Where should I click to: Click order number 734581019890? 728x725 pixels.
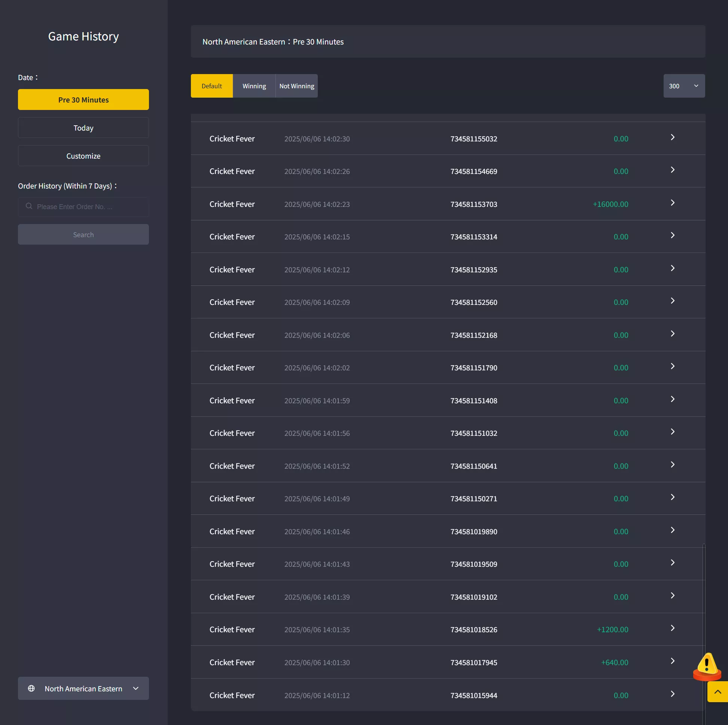(x=473, y=532)
